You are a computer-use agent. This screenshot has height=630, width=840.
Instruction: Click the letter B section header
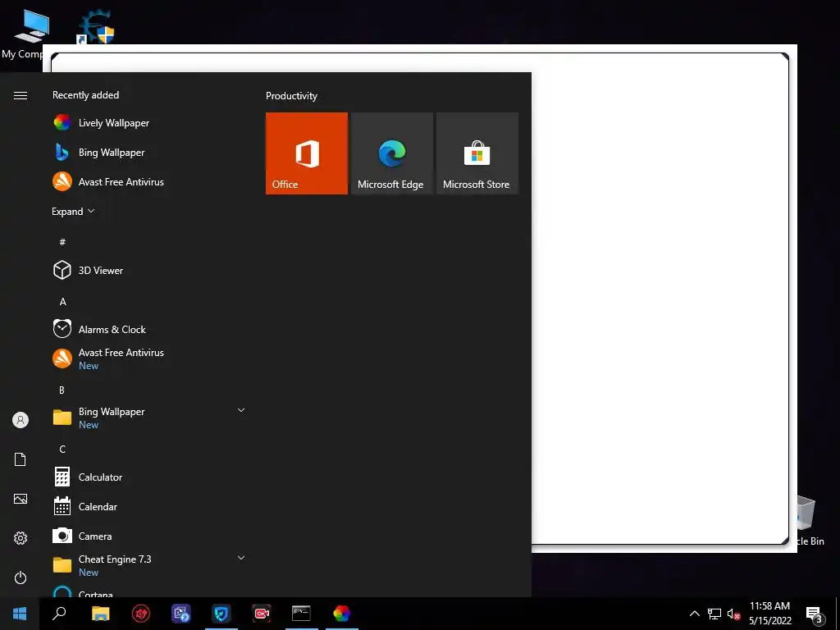[x=62, y=390]
